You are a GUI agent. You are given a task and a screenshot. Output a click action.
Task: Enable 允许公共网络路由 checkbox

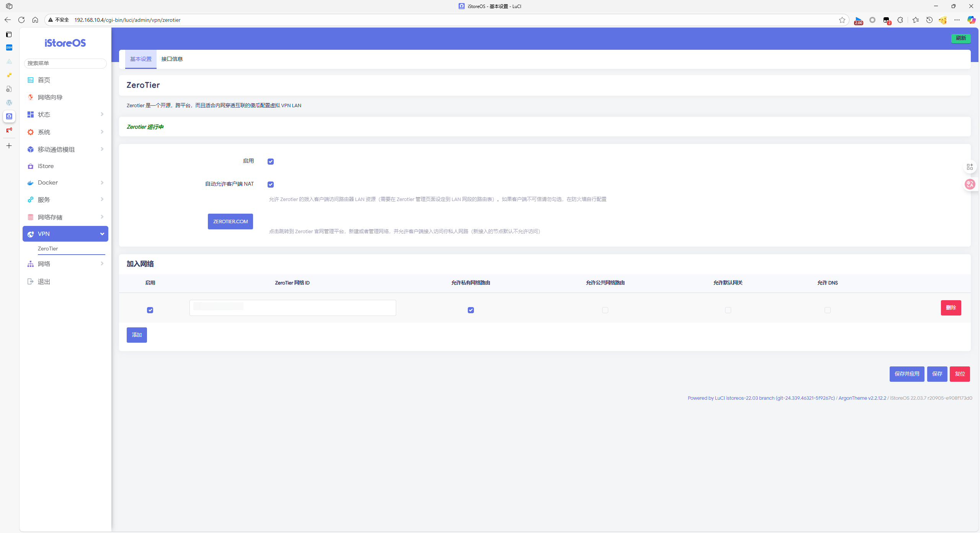pos(605,310)
